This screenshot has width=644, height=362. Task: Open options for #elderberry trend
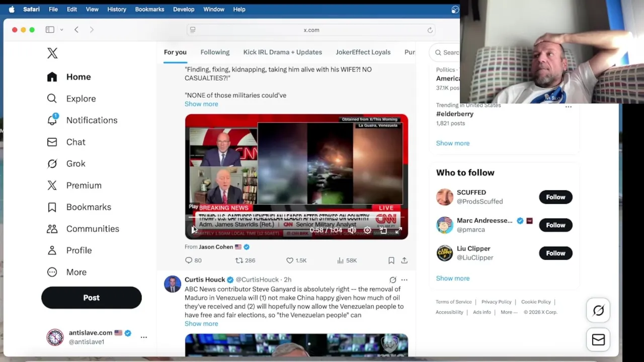pyautogui.click(x=568, y=107)
